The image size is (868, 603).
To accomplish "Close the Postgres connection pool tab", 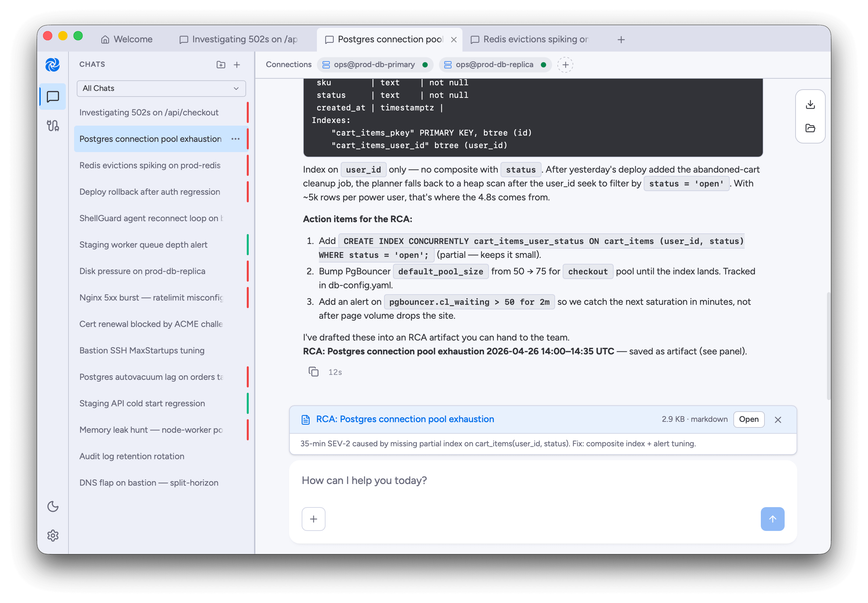I will (454, 39).
